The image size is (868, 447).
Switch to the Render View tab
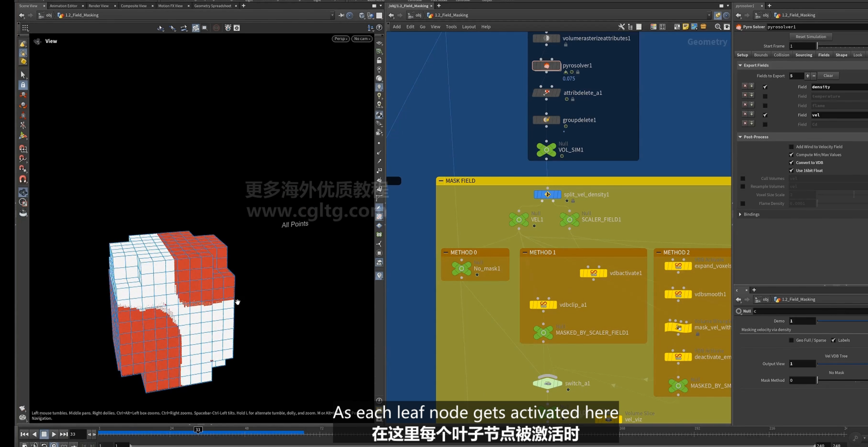pyautogui.click(x=98, y=6)
